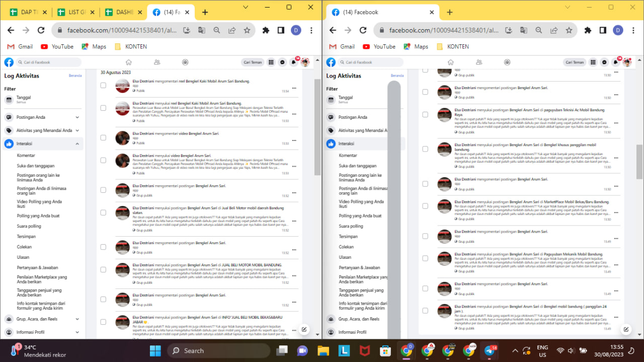
Task: Switch to the 'LIST GI...' tab
Action: (77, 12)
